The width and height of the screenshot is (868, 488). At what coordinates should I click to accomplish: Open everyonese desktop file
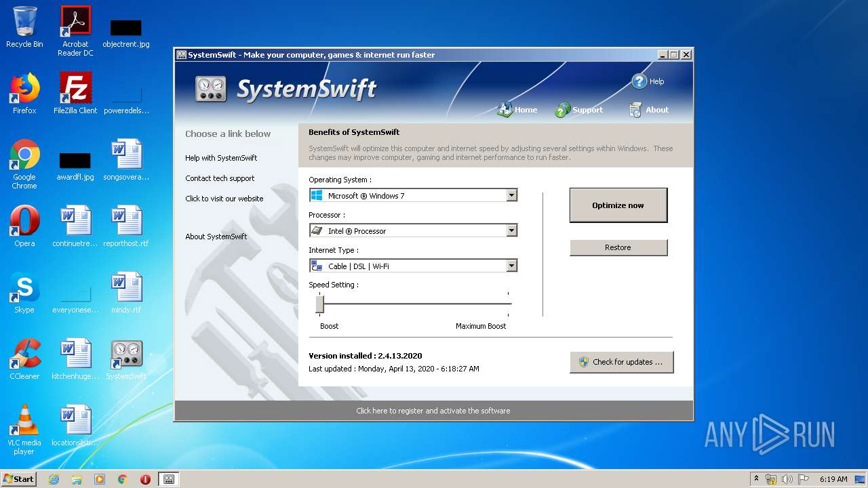click(x=75, y=300)
